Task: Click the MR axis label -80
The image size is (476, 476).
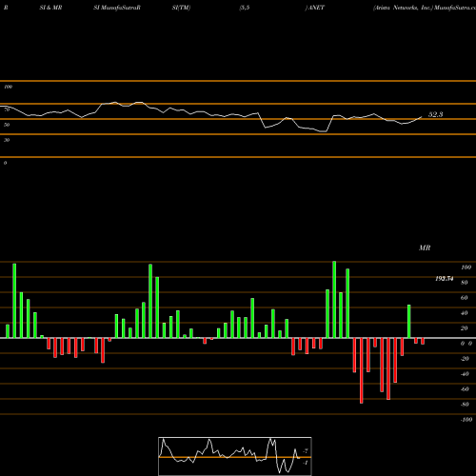Action: (465, 405)
